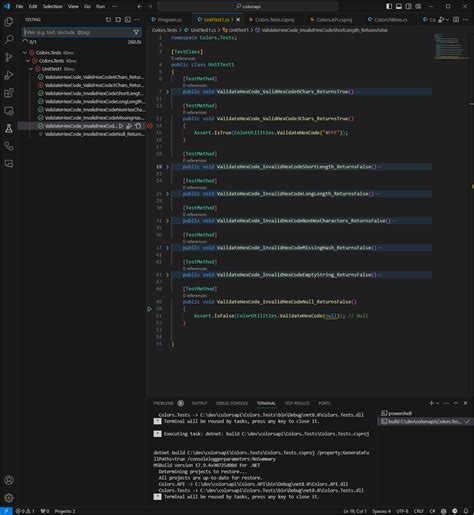Image resolution: width=474 pixels, height=515 pixels.
Task: Open the File menu
Action: 19,6
